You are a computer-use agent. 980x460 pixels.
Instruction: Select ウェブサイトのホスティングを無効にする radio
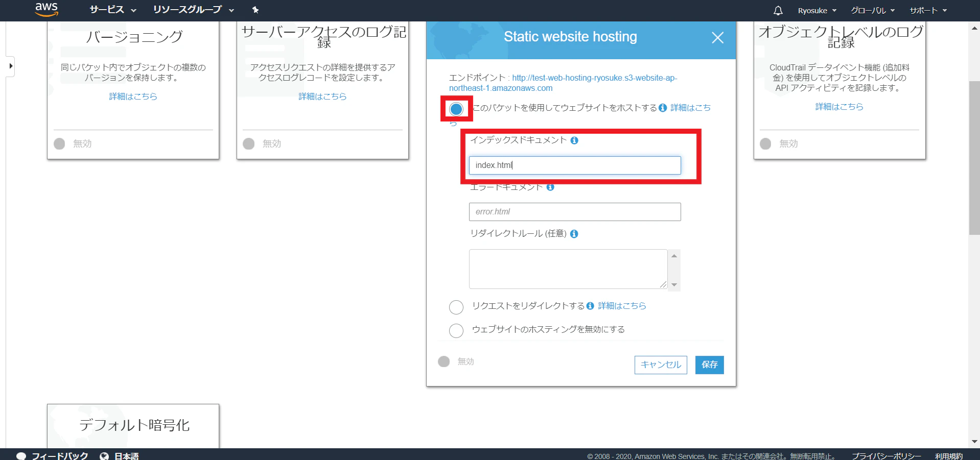coord(456,331)
